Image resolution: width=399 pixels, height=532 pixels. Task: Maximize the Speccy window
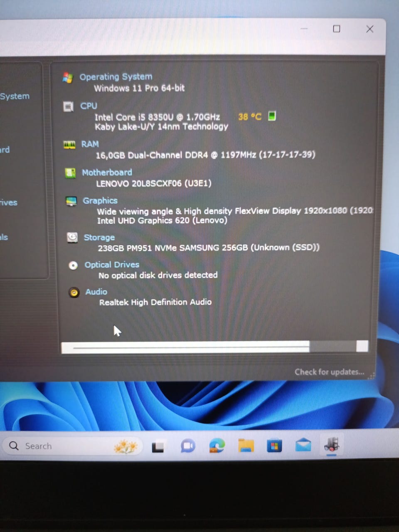[337, 29]
